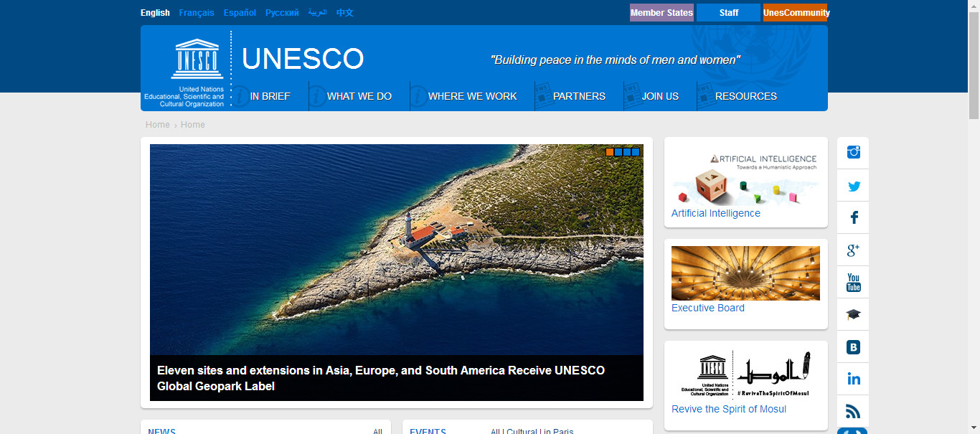
Task: Select the orange active slide indicator
Action: 610,152
